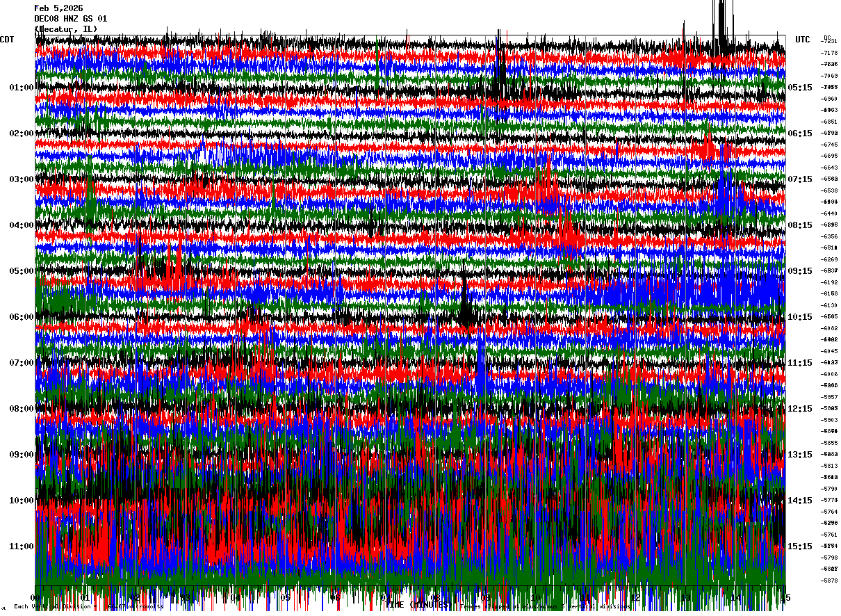841x616 pixels.
Task: Select the 04:00 CDT time label
Action: click(22, 225)
